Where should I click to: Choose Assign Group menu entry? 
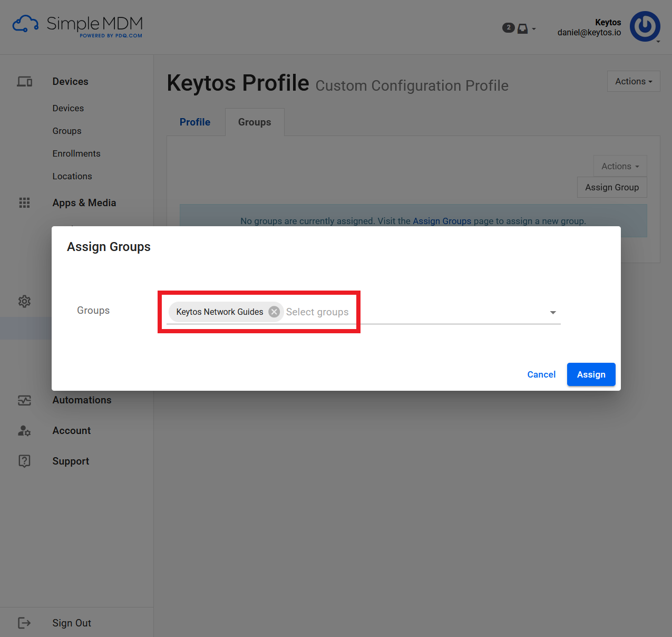point(612,187)
